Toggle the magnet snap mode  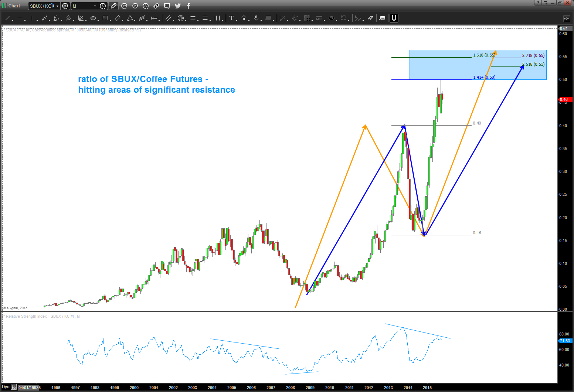point(394,18)
